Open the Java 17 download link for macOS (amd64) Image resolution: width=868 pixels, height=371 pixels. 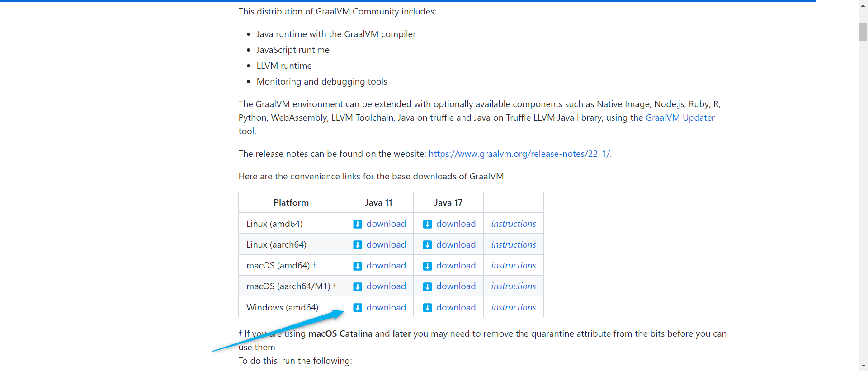pos(456,265)
